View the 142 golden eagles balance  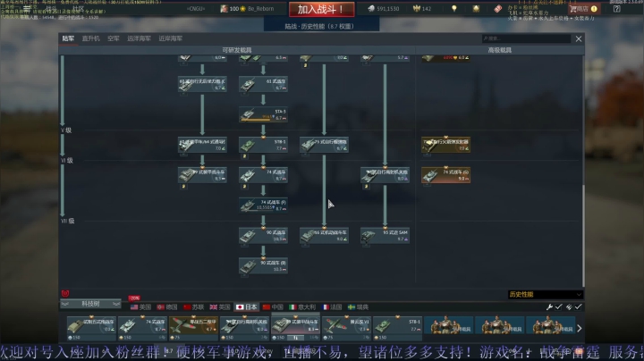(x=422, y=9)
